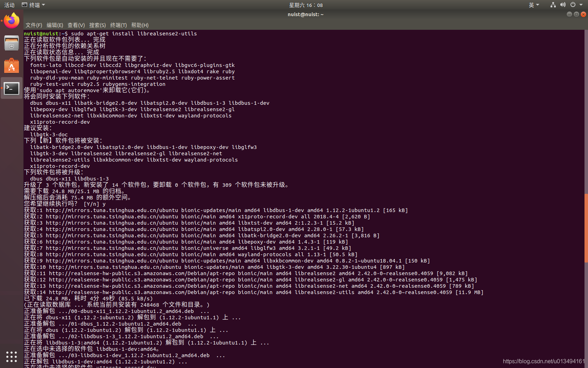Open the power menu icon
588x368 pixels.
[573, 5]
